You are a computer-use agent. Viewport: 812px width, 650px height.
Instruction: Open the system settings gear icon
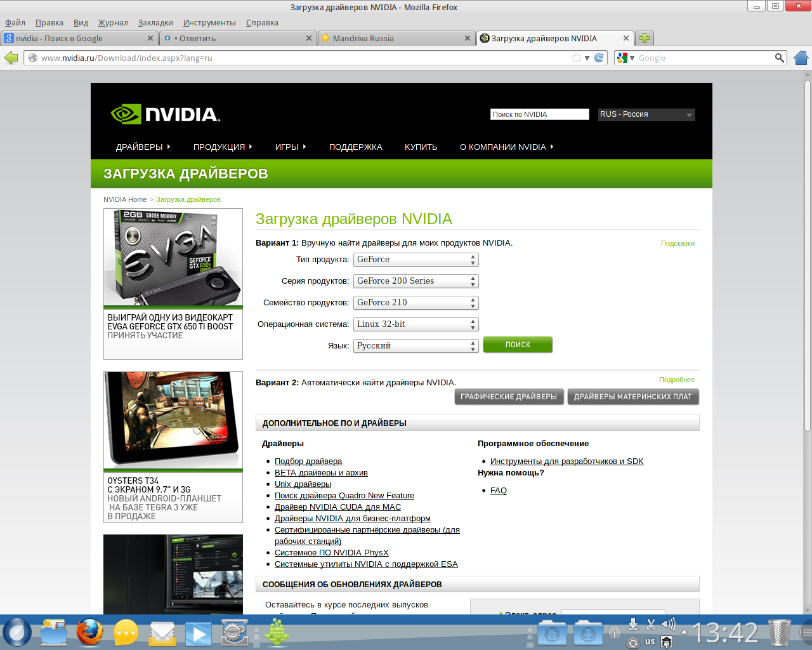pyautogui.click(x=234, y=633)
